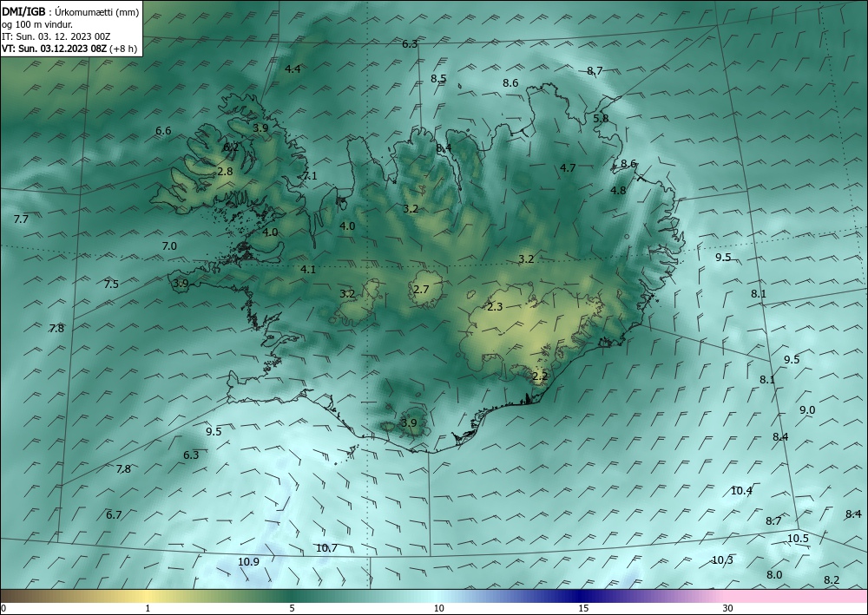This screenshot has height=615, width=868.
Task: Click the 10.5 value label on the map
Action: click(x=799, y=538)
